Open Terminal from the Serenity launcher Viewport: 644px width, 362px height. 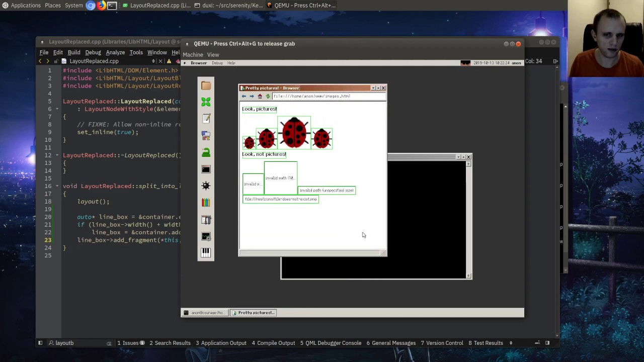(x=206, y=169)
